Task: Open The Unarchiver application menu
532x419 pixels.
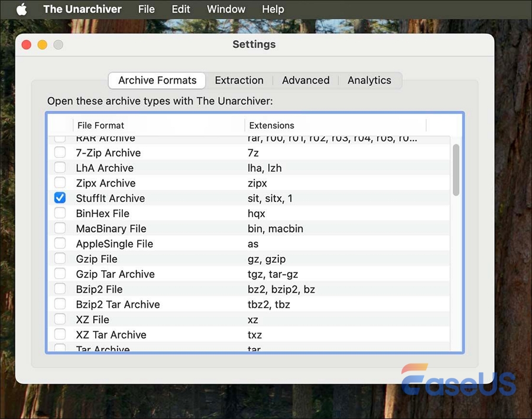Action: coord(82,9)
